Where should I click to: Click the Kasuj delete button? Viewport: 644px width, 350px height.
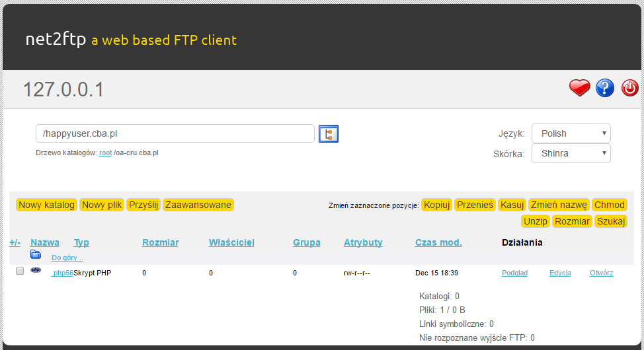pos(512,205)
